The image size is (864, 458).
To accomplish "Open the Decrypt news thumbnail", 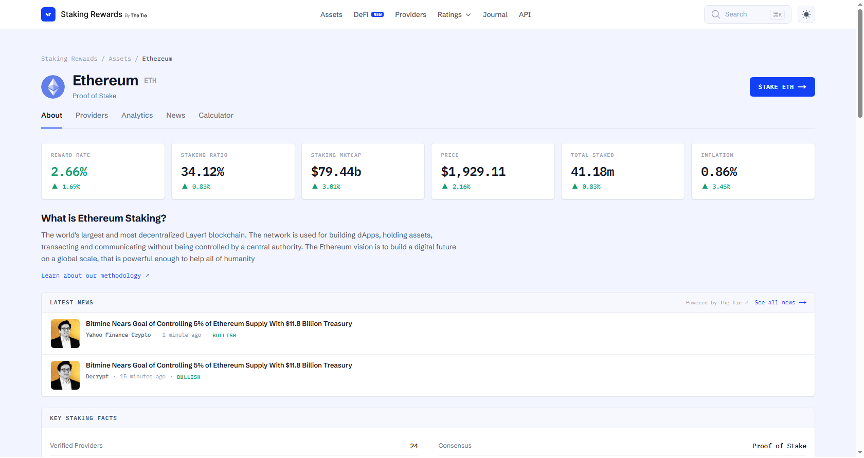I will (65, 375).
